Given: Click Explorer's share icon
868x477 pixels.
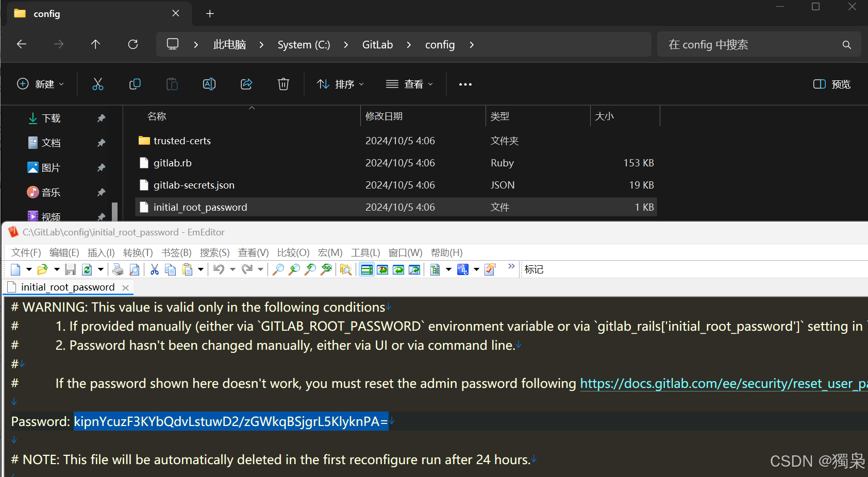Looking at the screenshot, I should 246,84.
